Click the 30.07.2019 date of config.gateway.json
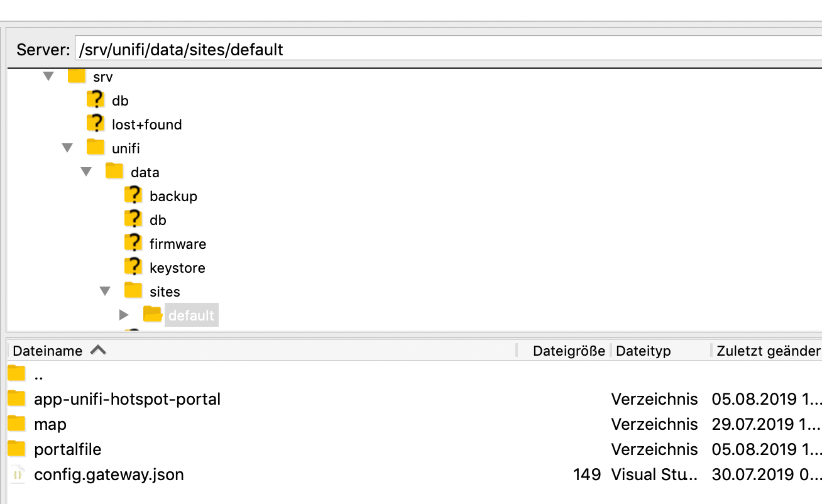The height and width of the screenshot is (504, 822). click(767, 474)
